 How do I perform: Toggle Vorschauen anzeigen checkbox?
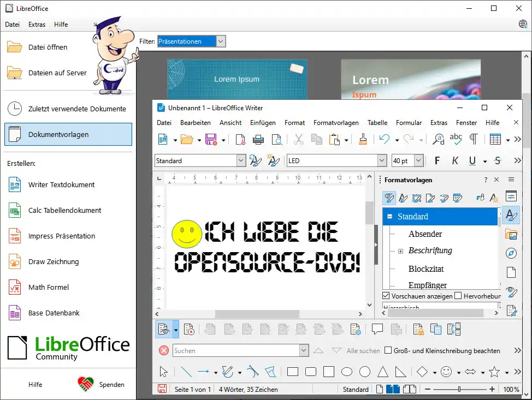pos(386,296)
